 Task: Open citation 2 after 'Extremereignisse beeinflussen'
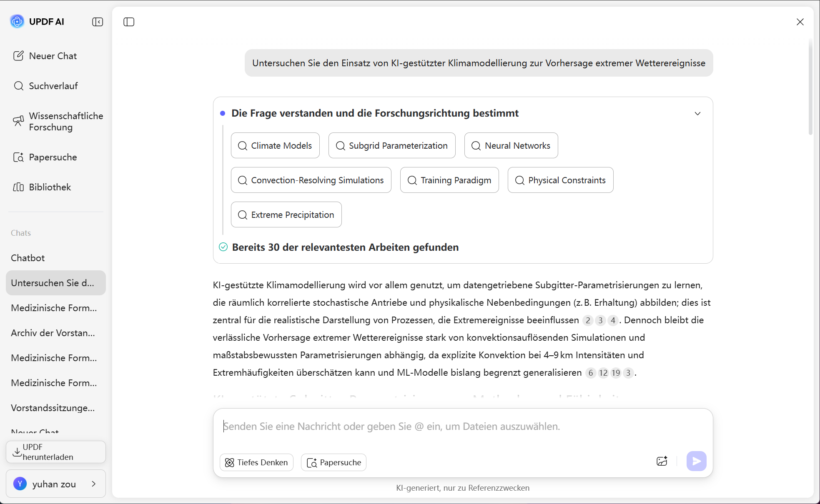[x=588, y=320]
